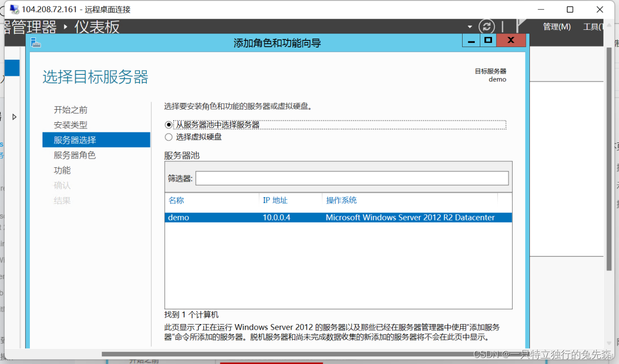619x364 pixels.
Task: Expand the arrow in Server Manager left pane
Action: point(14,117)
